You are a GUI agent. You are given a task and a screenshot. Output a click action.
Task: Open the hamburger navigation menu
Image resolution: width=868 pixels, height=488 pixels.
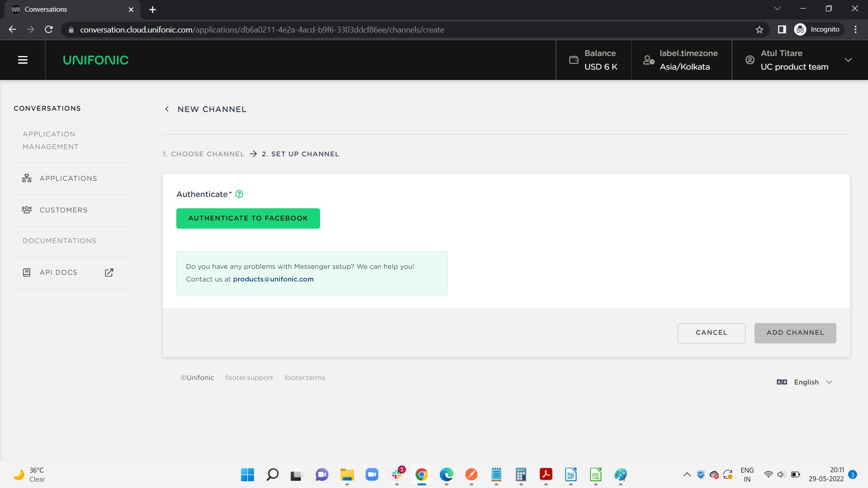point(23,60)
